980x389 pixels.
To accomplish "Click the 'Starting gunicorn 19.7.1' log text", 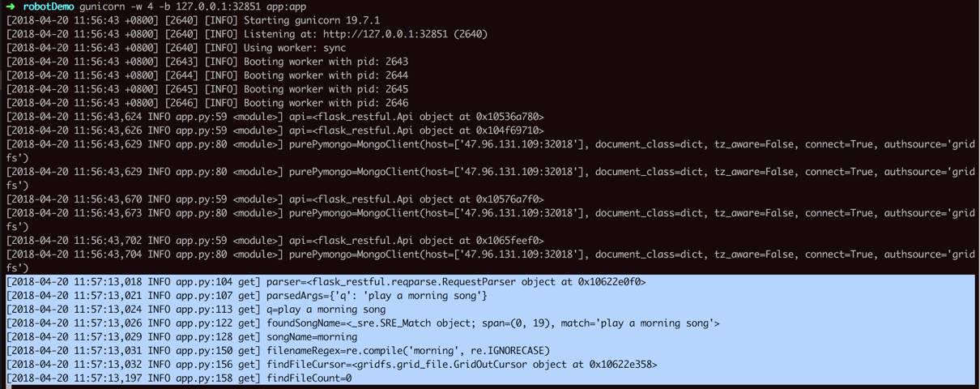I will (312, 20).
